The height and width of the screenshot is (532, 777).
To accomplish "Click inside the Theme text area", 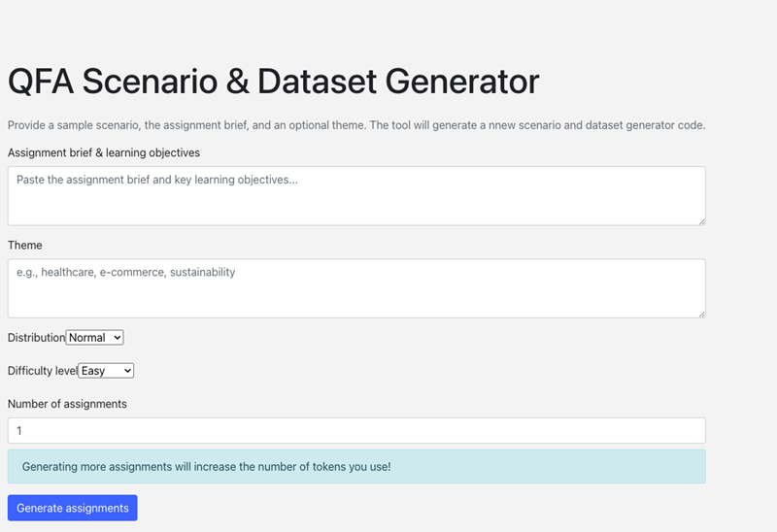I will [x=356, y=288].
